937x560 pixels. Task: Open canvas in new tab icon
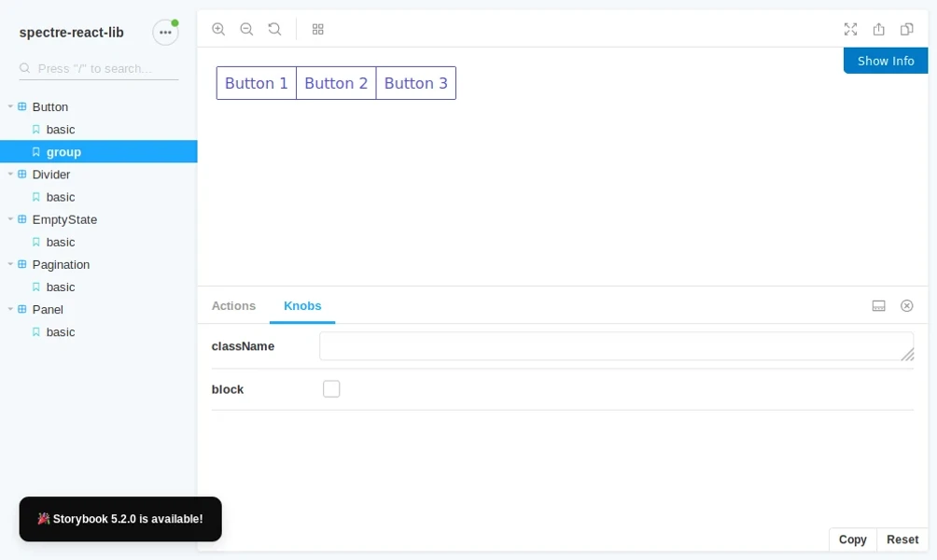click(878, 29)
